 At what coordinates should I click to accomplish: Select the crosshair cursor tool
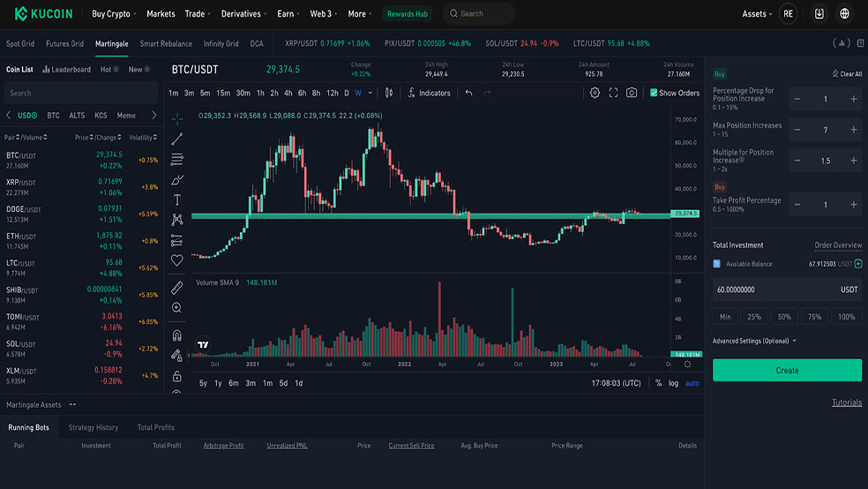click(176, 118)
